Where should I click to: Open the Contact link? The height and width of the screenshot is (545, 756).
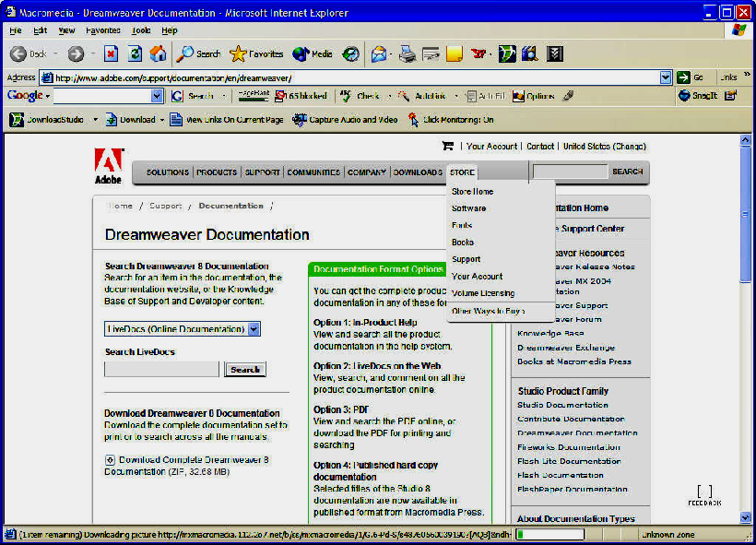(540, 146)
